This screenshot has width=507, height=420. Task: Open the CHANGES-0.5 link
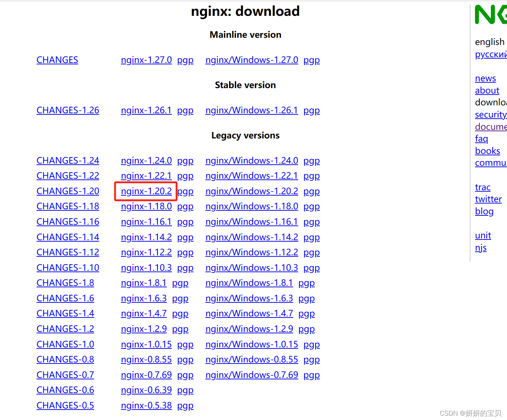(65, 406)
